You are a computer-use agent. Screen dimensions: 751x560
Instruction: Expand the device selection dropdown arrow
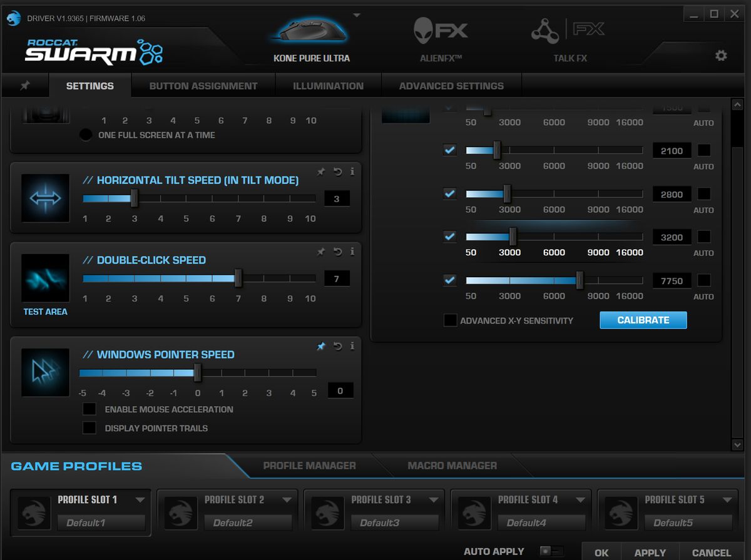tap(357, 15)
